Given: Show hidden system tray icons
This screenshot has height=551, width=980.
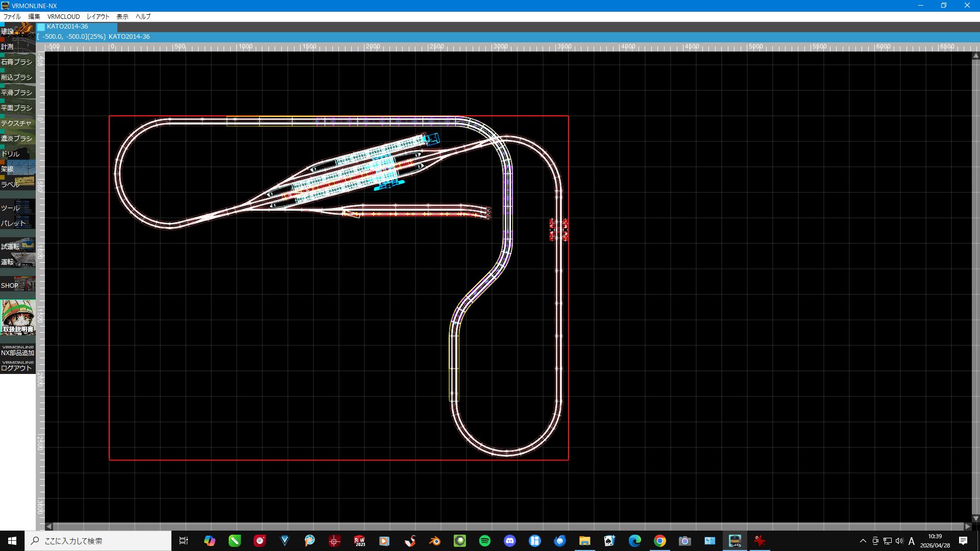Looking at the screenshot, I should point(863,541).
